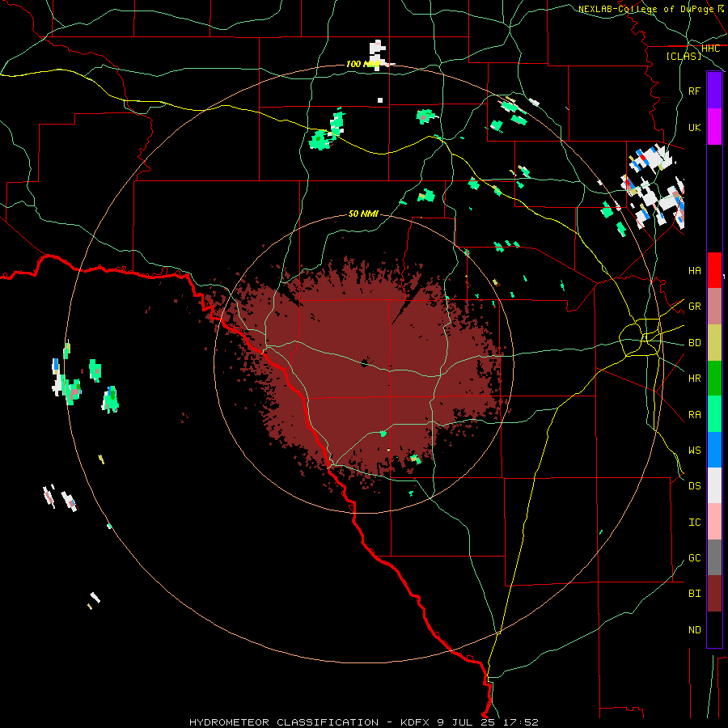This screenshot has width=728, height=728.
Task: Click the HYDROMETEOR CLASSIFICATION title text
Action: pos(284,722)
